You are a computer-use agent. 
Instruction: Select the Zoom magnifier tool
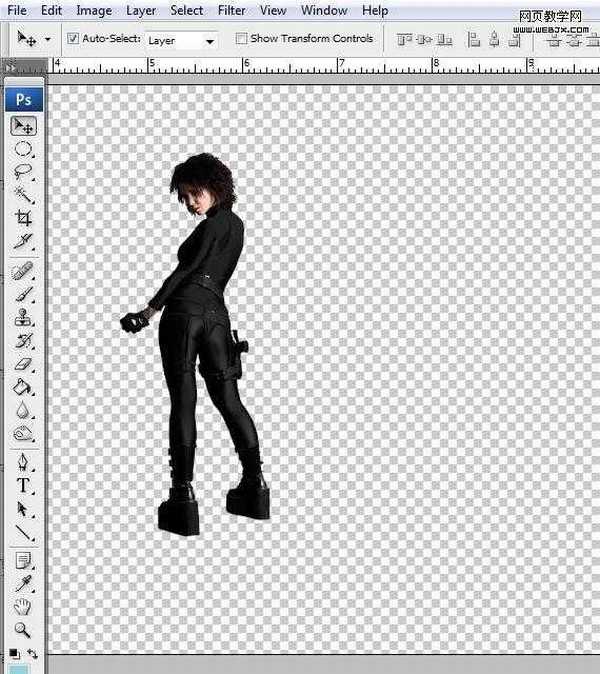(x=23, y=630)
